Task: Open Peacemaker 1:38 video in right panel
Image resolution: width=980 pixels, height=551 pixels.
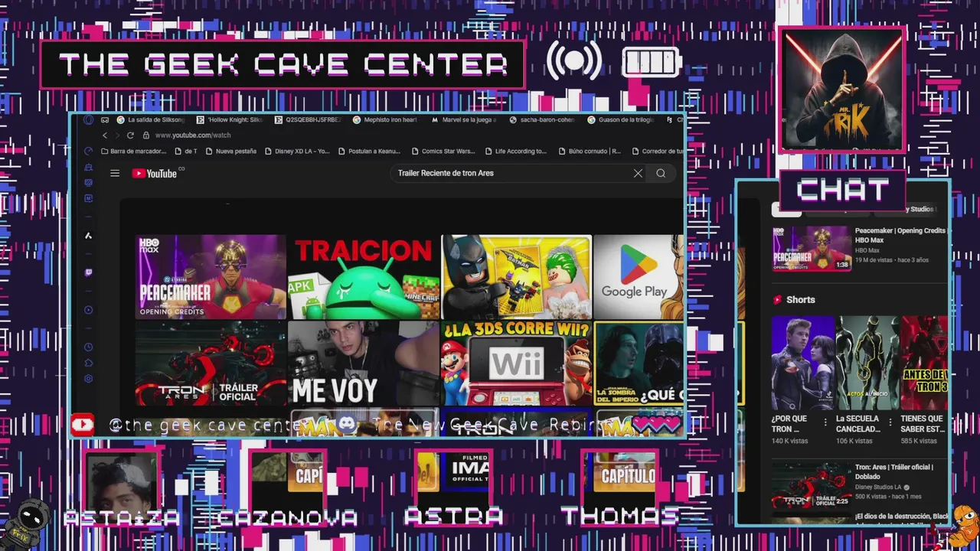Action: click(x=812, y=248)
